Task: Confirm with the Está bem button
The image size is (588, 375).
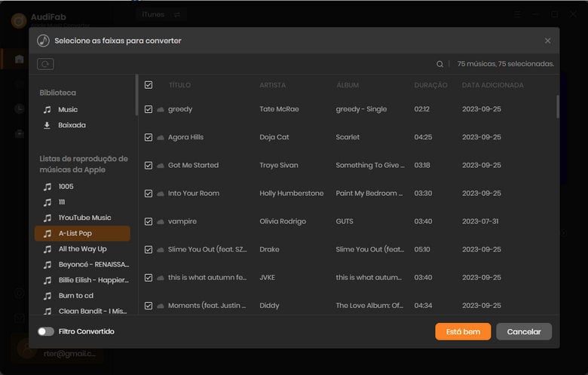Action: 463,331
